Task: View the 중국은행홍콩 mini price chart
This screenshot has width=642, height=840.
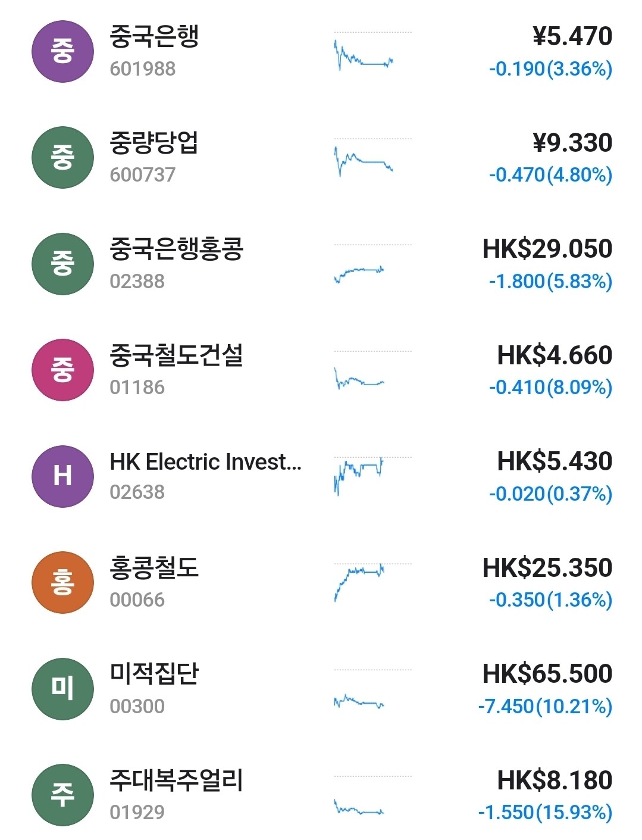Action: coord(360,274)
